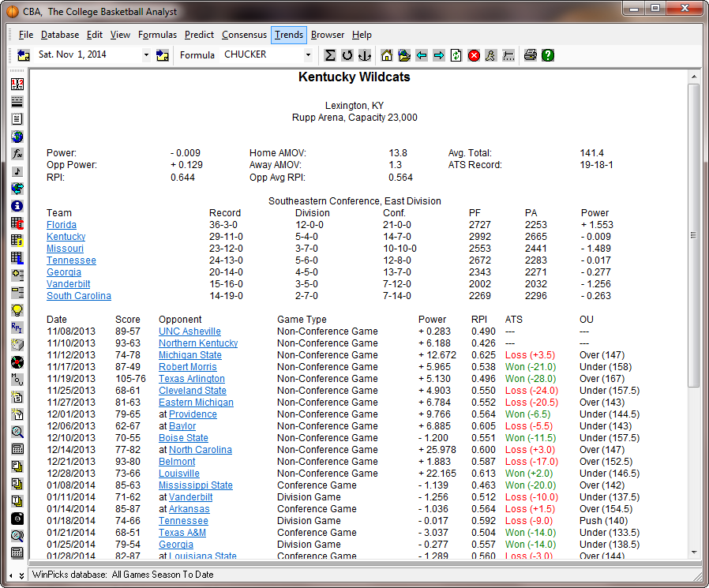Click the forward arrow toolbar icon
The height and width of the screenshot is (588, 709).
(439, 55)
